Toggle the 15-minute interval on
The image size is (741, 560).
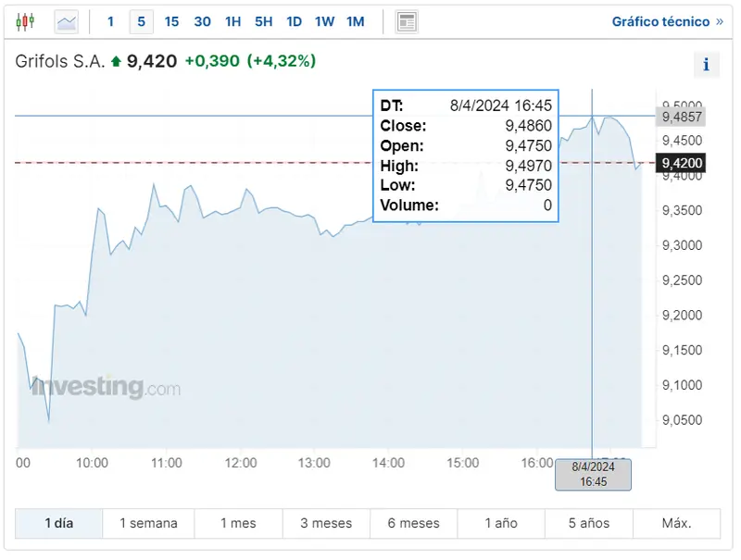pyautogui.click(x=170, y=20)
